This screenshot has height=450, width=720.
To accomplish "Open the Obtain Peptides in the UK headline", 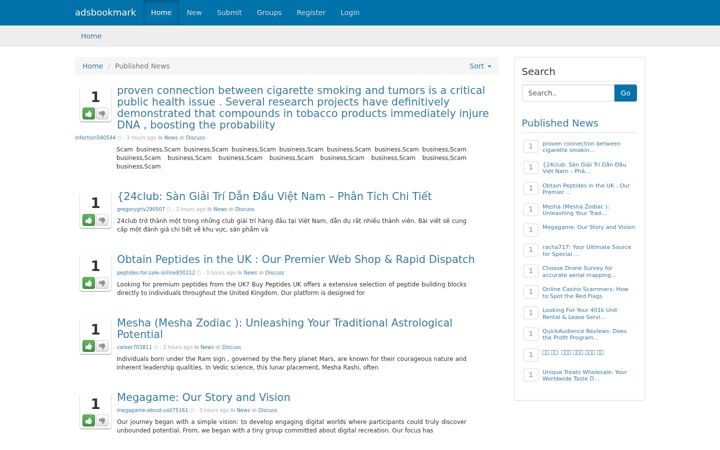I will [296, 259].
